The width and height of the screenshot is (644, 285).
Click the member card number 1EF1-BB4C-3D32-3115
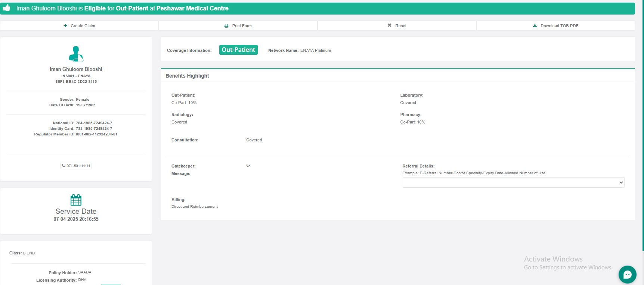[x=76, y=81]
